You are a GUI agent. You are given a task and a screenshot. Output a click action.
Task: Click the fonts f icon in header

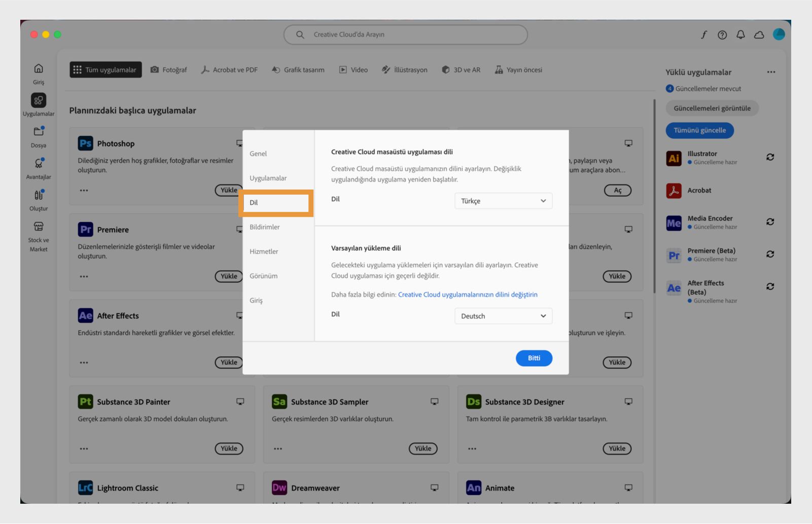coord(704,34)
